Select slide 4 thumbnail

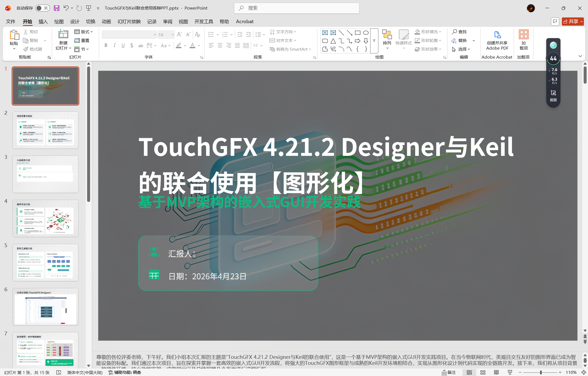45,218
